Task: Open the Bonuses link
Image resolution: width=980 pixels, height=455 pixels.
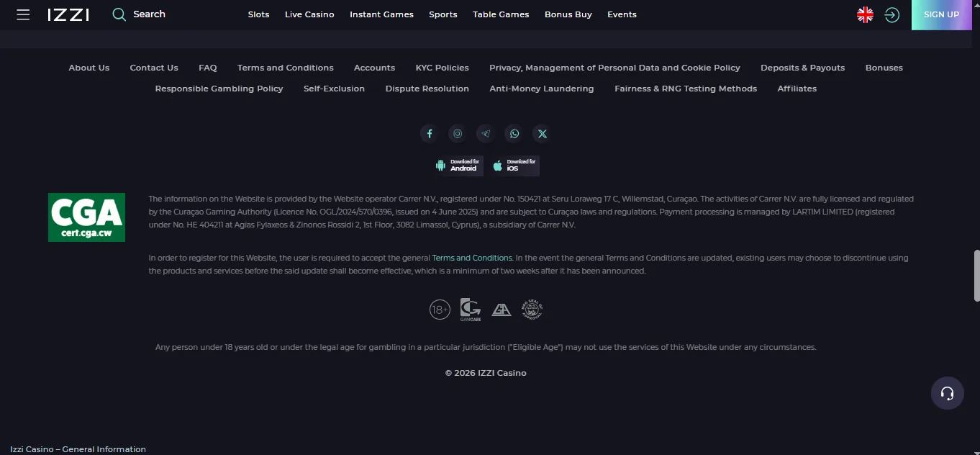Action: 884,68
